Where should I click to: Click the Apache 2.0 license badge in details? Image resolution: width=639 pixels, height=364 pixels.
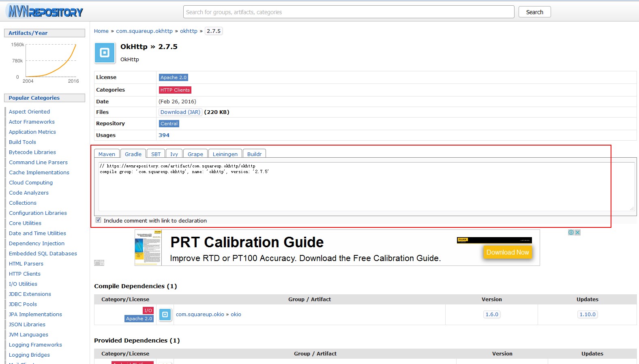click(x=174, y=77)
